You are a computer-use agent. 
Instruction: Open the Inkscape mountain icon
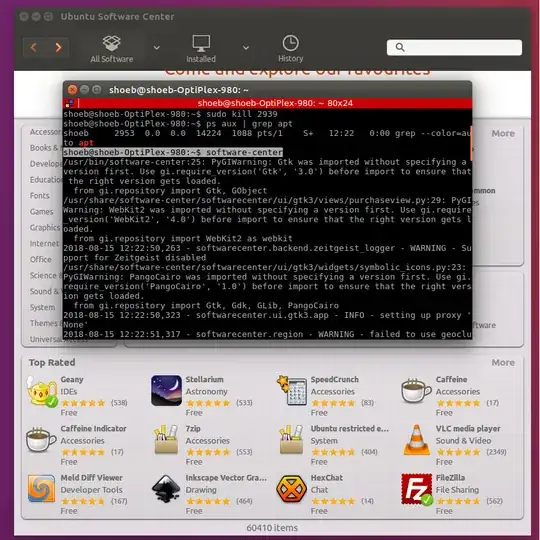(166, 488)
